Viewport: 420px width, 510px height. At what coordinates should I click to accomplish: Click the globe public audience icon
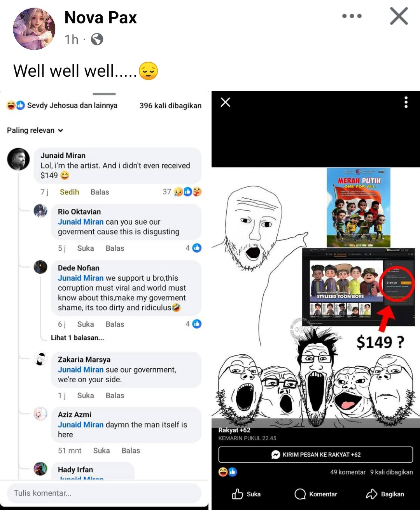[x=97, y=39]
